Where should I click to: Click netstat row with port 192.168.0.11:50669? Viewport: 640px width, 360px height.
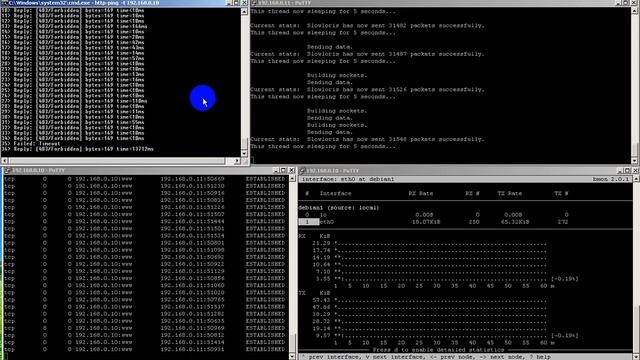144,179
